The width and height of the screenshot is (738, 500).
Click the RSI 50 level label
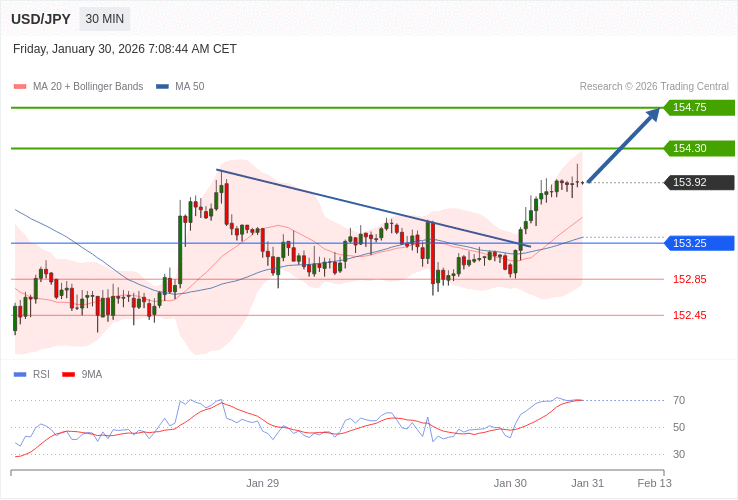(679, 427)
